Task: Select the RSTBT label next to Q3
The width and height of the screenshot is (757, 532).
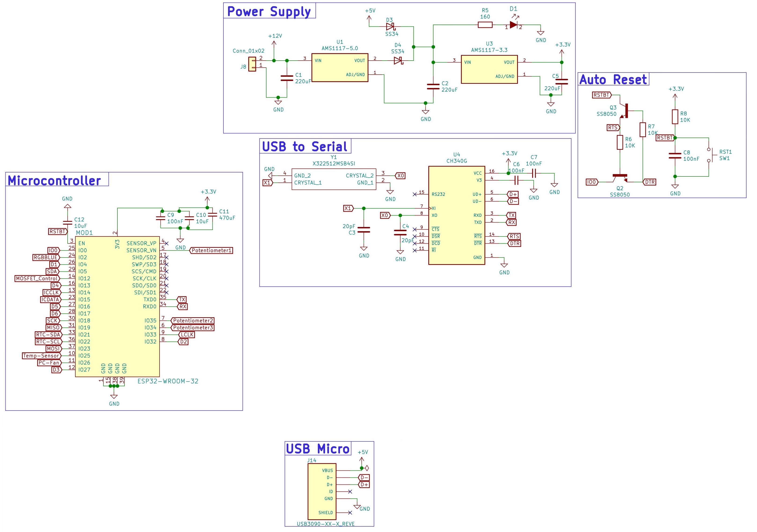Action: 602,95
